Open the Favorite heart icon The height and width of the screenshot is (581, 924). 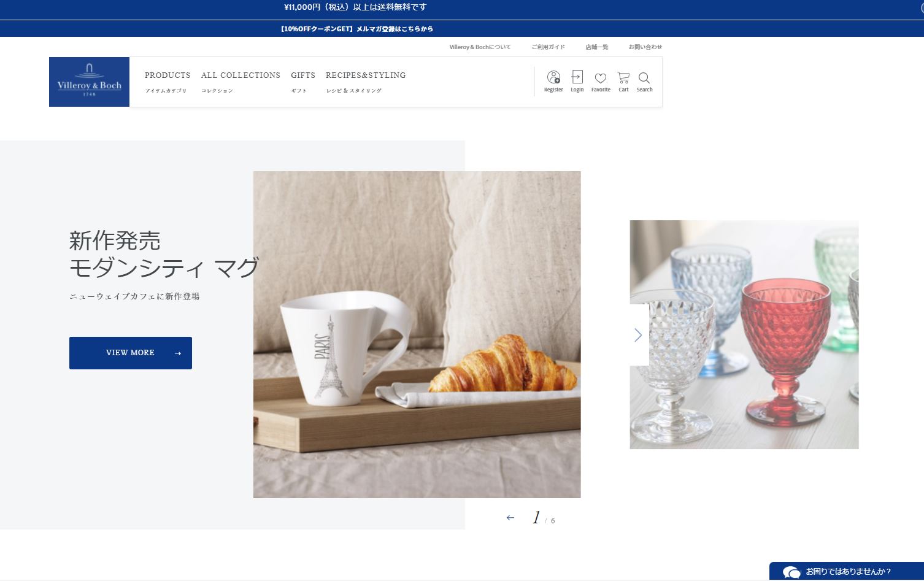tap(601, 81)
